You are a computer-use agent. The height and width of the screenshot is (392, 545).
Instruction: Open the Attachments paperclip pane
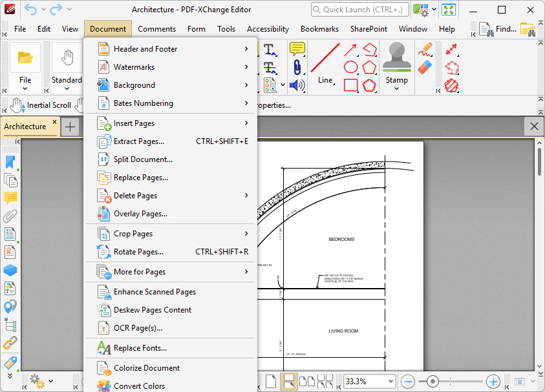coord(10,216)
